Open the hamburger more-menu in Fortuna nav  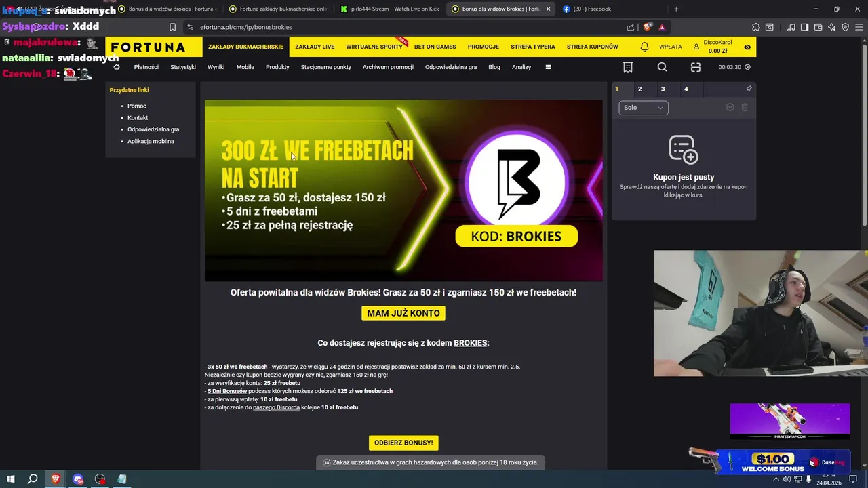[x=548, y=67]
